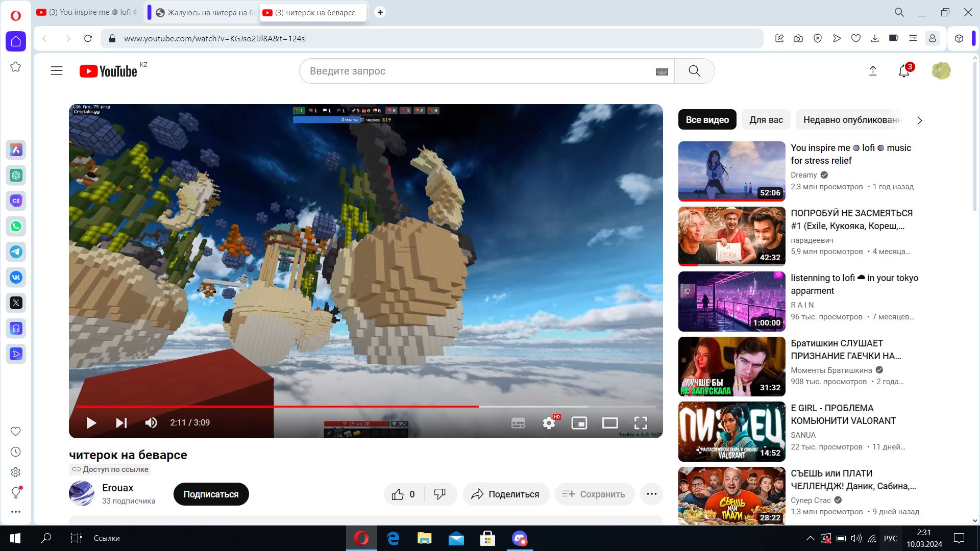Play the video

pyautogui.click(x=91, y=423)
